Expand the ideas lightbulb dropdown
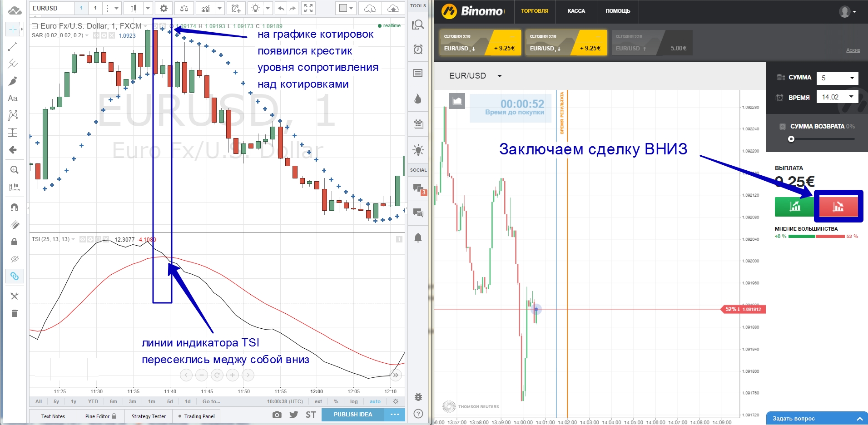 (268, 8)
